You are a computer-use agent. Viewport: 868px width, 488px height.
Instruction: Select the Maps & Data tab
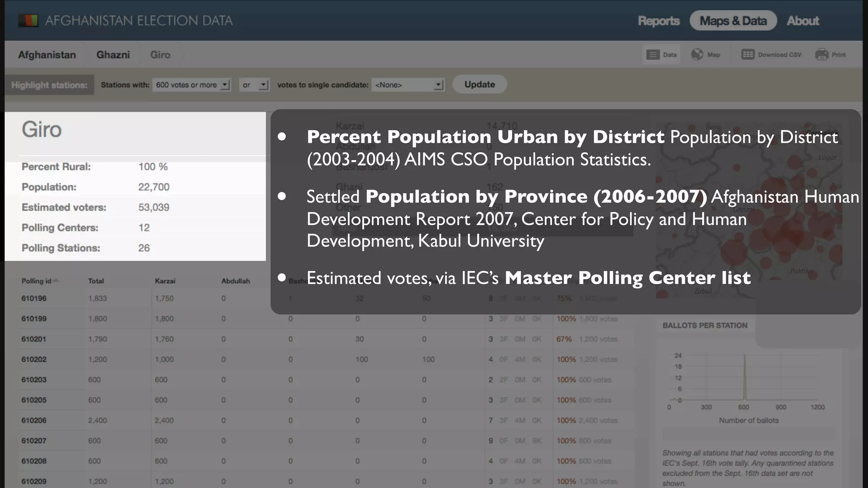(733, 20)
